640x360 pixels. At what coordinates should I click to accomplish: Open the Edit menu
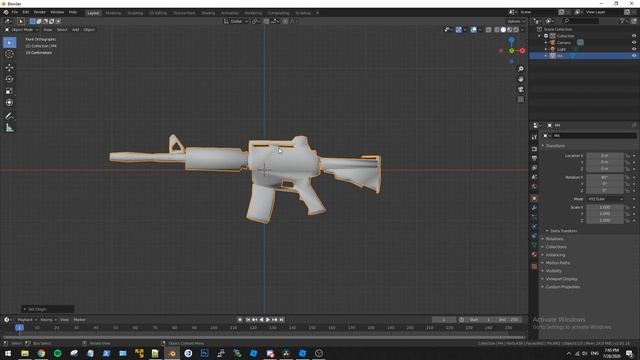(26, 13)
